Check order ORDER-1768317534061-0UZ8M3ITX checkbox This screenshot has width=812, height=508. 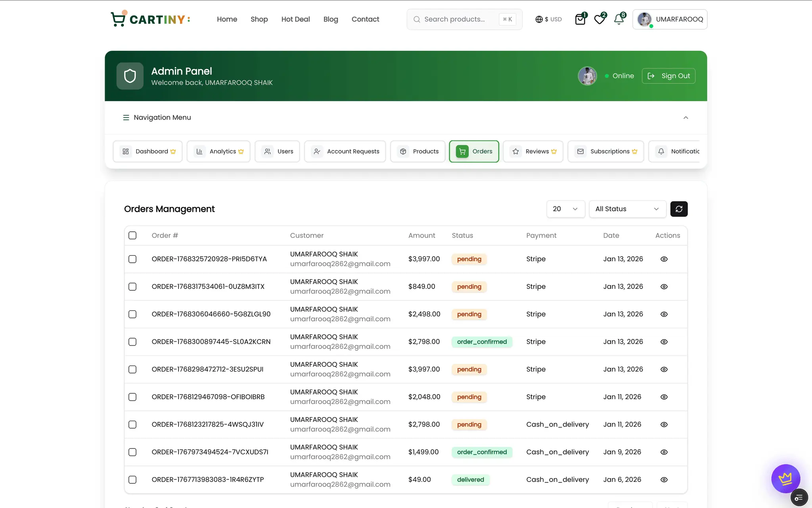pyautogui.click(x=132, y=287)
